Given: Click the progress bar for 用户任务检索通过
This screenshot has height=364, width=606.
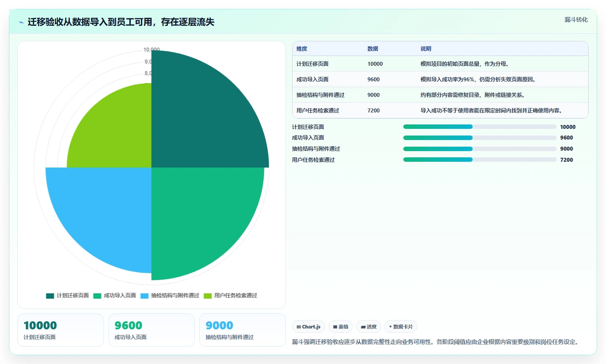Looking at the screenshot, I should [x=480, y=160].
